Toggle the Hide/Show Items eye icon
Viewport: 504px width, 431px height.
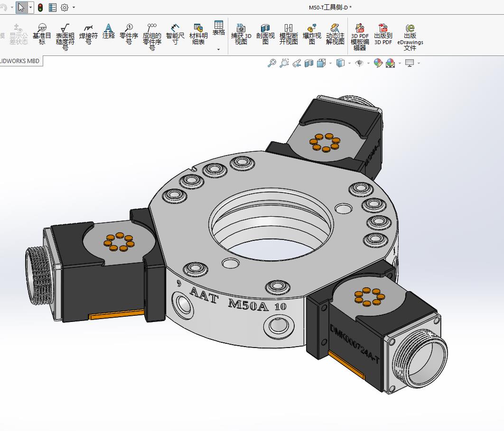pos(359,63)
